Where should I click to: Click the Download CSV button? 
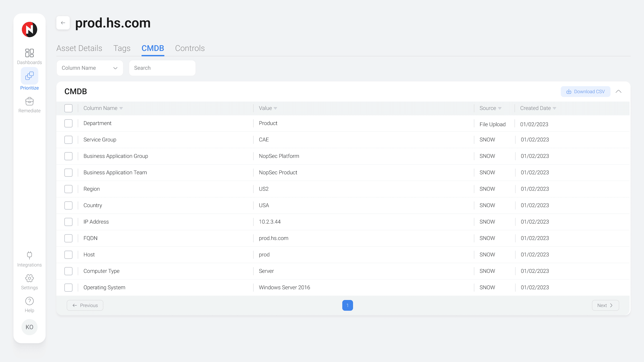coord(585,92)
